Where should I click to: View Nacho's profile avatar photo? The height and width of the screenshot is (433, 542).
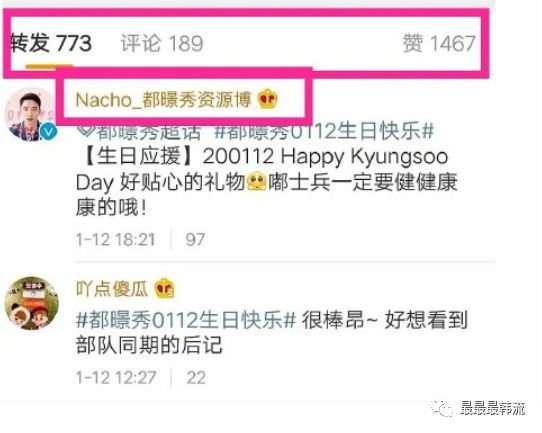click(x=30, y=114)
